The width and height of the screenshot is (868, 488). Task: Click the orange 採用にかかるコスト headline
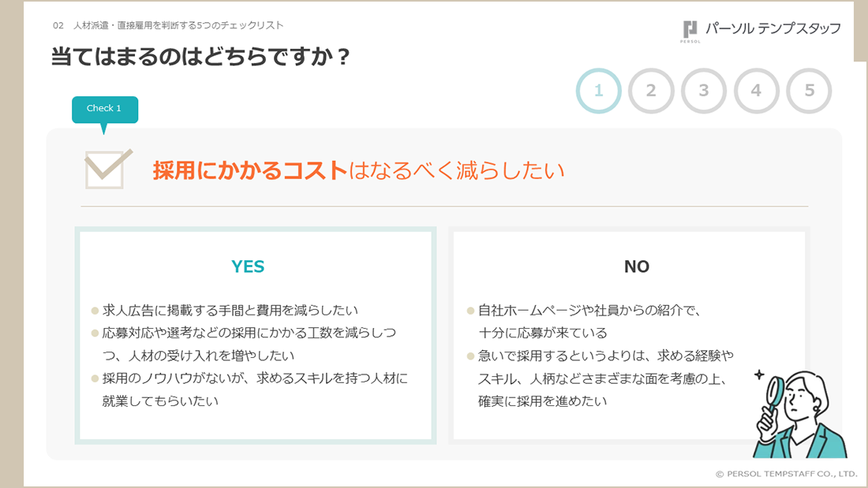point(250,169)
